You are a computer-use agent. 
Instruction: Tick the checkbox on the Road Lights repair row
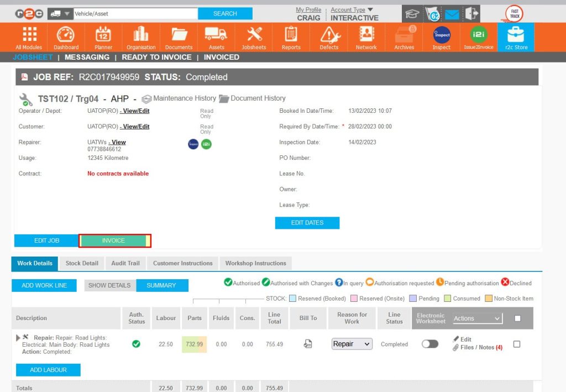[517, 343]
